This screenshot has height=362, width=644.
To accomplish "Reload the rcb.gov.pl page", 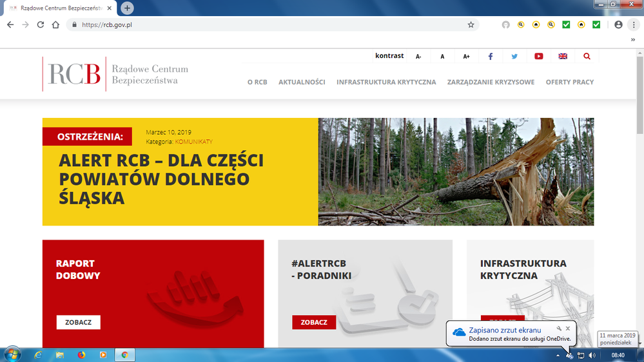I will pyautogui.click(x=40, y=24).
